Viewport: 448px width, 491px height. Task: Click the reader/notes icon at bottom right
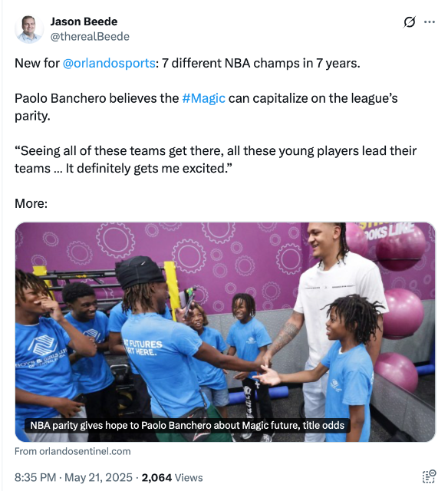[429, 477]
